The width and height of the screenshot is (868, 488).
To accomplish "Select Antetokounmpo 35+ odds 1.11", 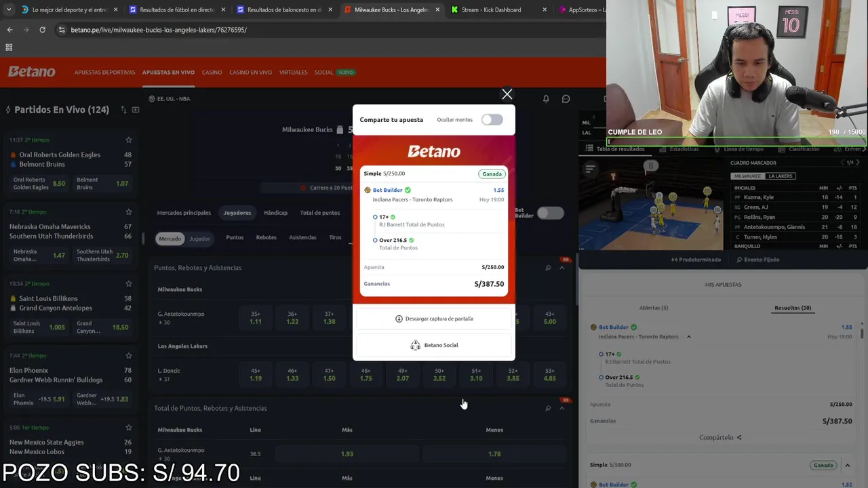I will pyautogui.click(x=256, y=318).
